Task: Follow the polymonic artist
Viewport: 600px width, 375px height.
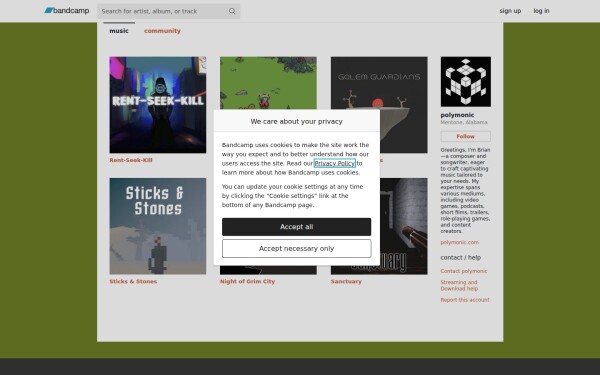Action: (x=466, y=136)
